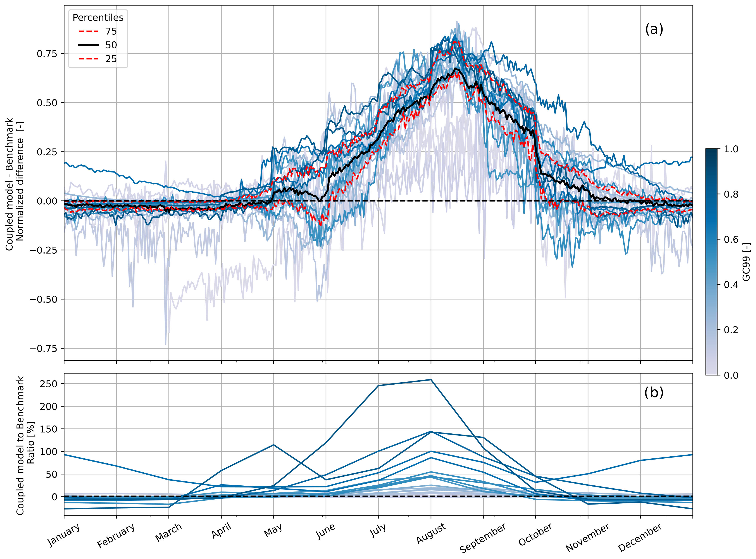Click the May x-axis label
This screenshot has width=756, height=559.
pos(273,531)
